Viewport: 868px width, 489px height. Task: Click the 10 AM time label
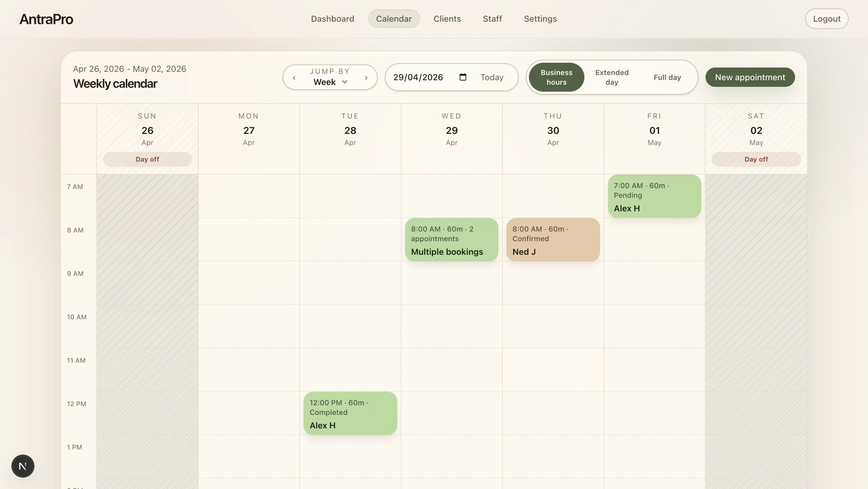click(x=77, y=317)
